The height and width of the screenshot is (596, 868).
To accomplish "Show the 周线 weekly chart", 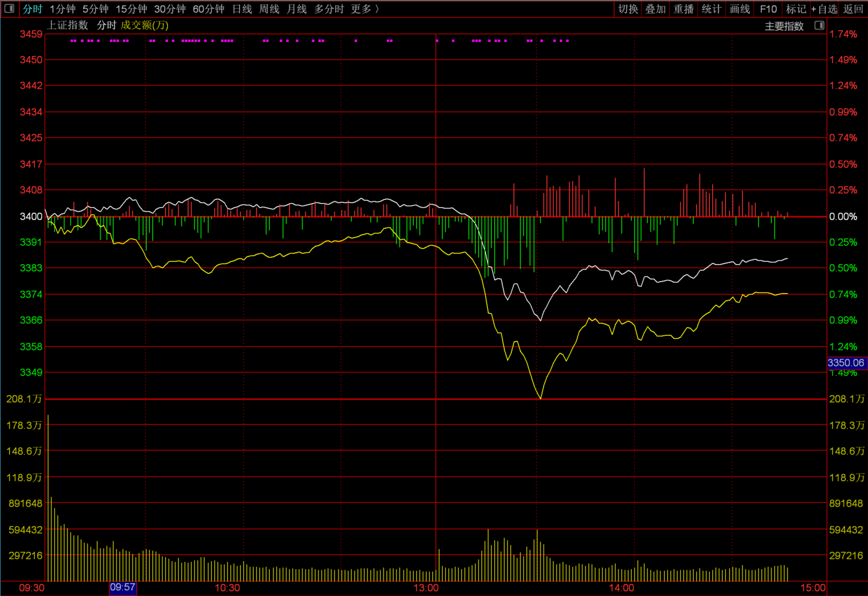I will [269, 9].
